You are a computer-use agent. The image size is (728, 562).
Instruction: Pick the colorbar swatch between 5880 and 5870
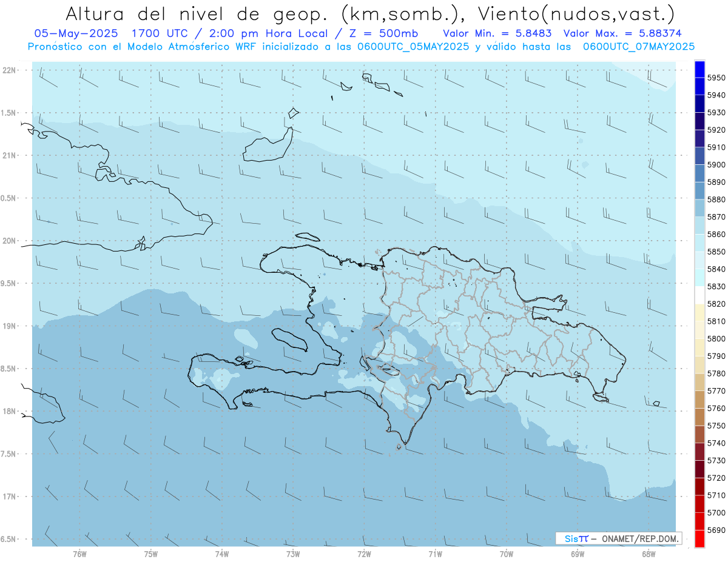pyautogui.click(x=699, y=209)
